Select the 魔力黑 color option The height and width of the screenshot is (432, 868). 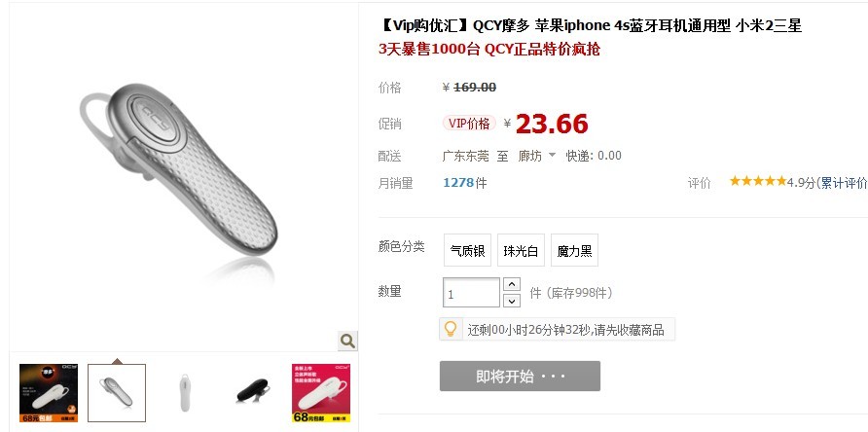574,250
